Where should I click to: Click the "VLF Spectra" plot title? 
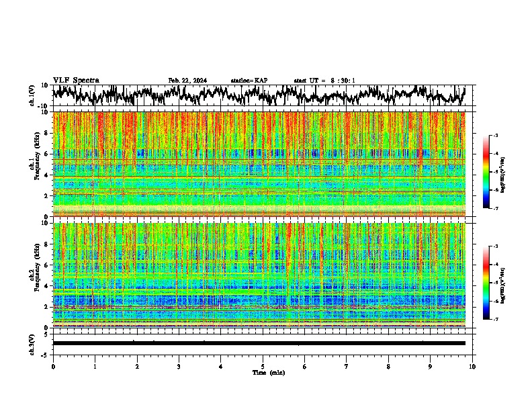pos(76,81)
